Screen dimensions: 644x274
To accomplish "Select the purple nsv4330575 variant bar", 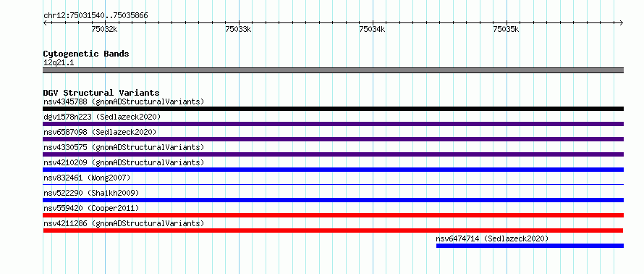I will pos(334,154).
